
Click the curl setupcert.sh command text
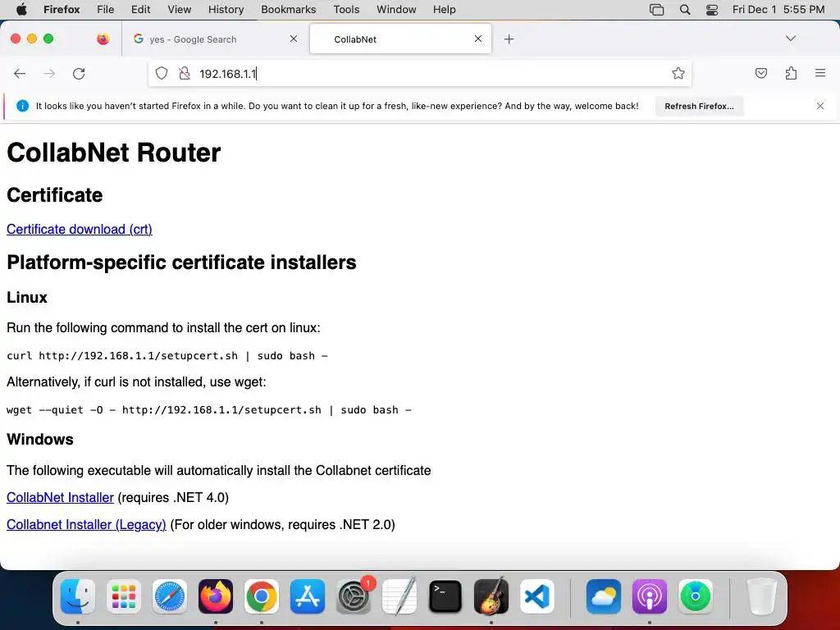click(167, 356)
